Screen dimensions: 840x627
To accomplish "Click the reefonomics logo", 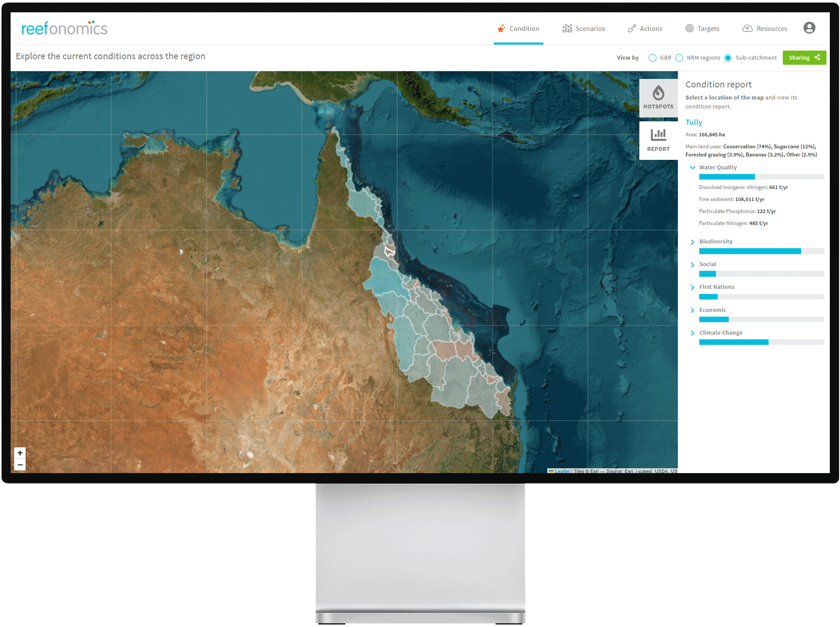I will (64, 28).
